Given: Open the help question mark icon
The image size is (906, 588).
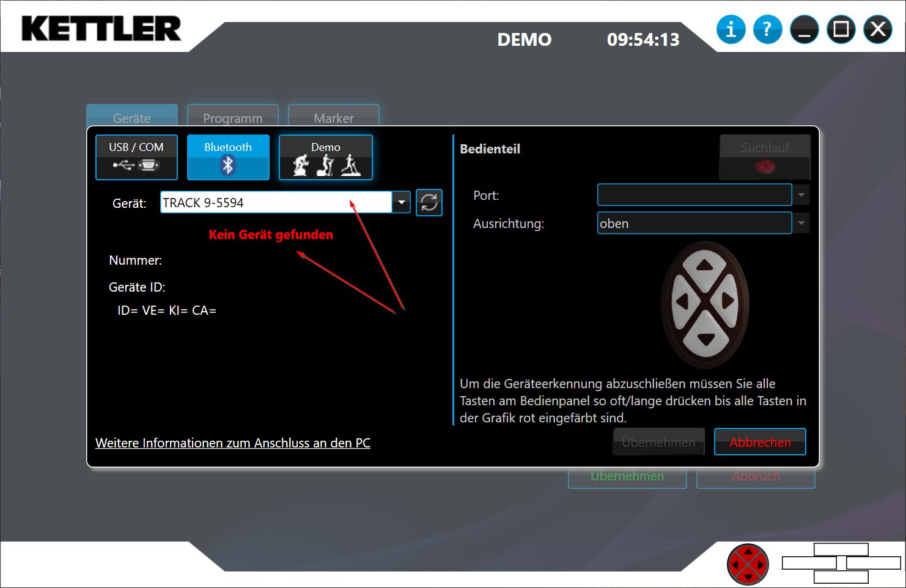Looking at the screenshot, I should (x=767, y=29).
